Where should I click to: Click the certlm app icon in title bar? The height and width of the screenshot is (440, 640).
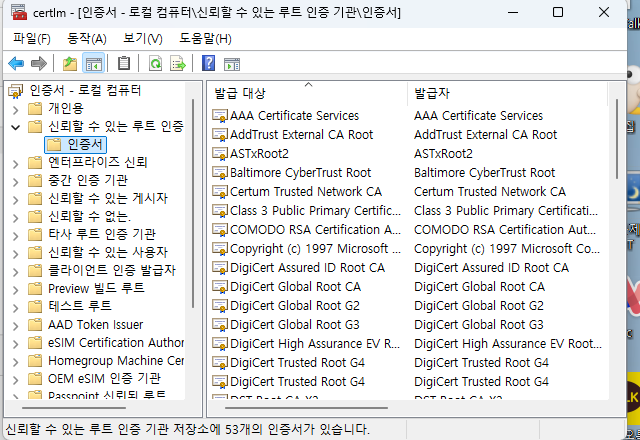tap(19, 12)
